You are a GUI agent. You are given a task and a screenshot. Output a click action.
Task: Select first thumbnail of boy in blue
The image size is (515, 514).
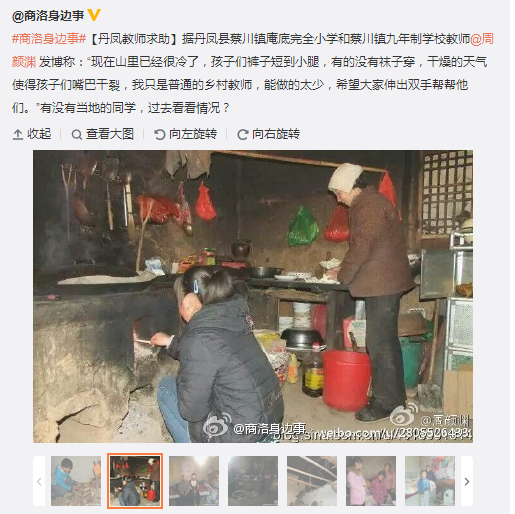76,481
